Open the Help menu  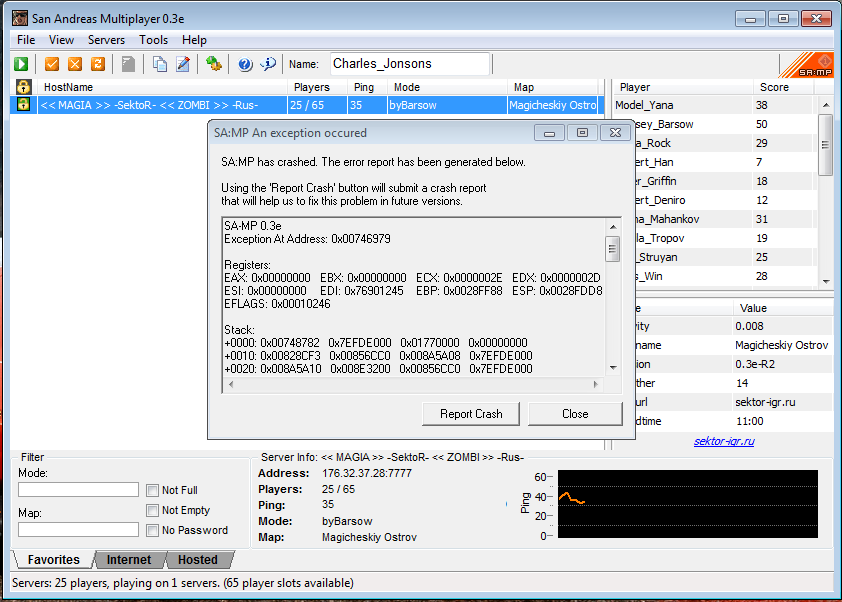click(194, 40)
